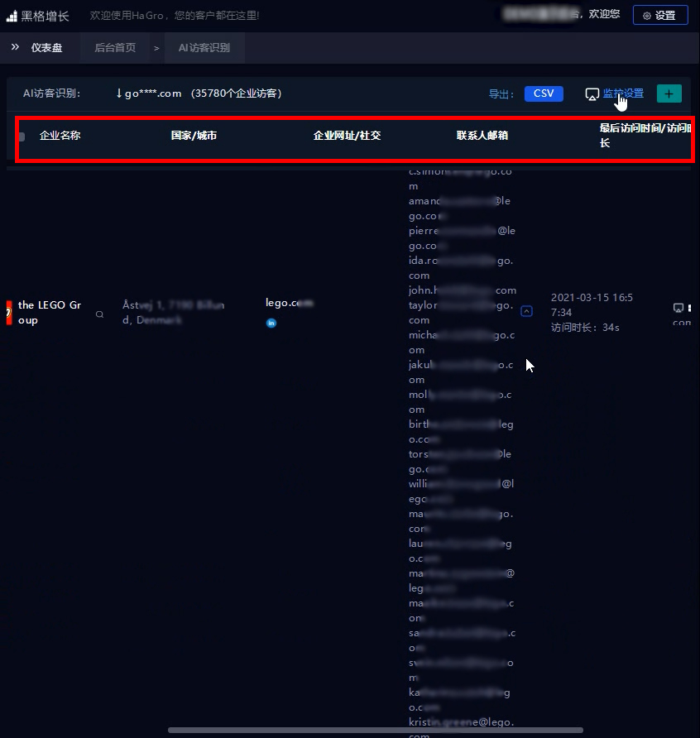Go to 后台首页 breadcrumb
Image resolution: width=700 pixels, height=738 pixels.
pyautogui.click(x=115, y=48)
